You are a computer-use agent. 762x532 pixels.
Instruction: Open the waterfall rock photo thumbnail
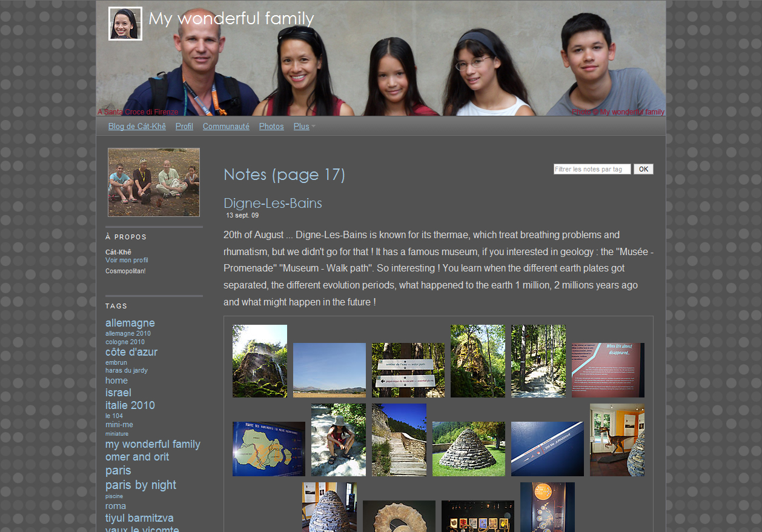(260, 361)
